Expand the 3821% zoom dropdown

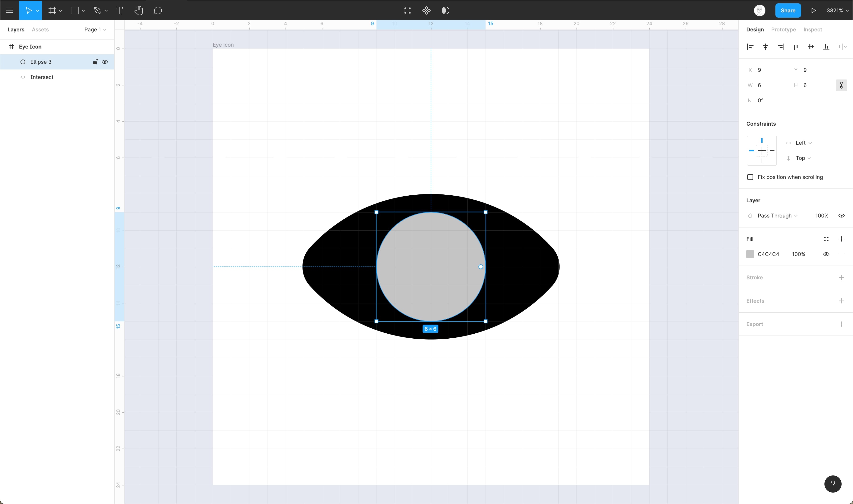pos(837,10)
